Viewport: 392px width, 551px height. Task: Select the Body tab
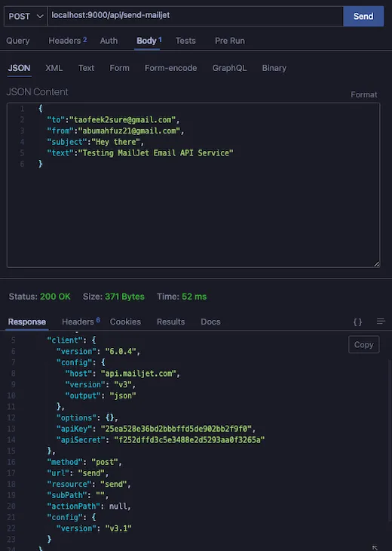(149, 41)
